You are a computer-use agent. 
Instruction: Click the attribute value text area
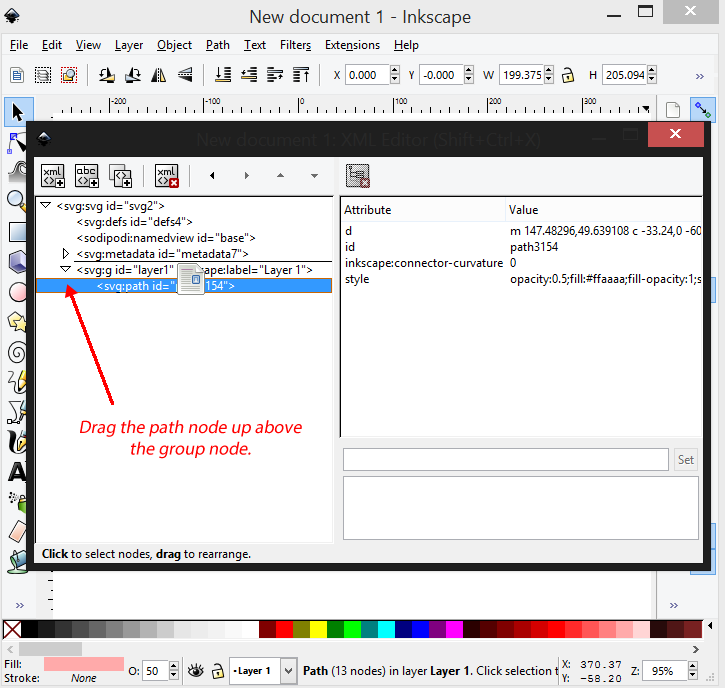[521, 508]
